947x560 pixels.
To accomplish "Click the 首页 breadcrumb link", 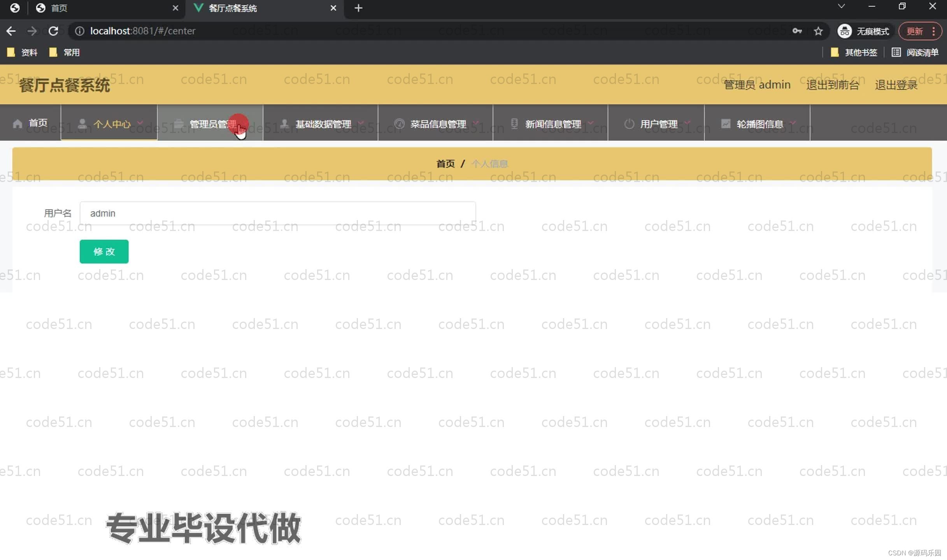I will [x=445, y=163].
